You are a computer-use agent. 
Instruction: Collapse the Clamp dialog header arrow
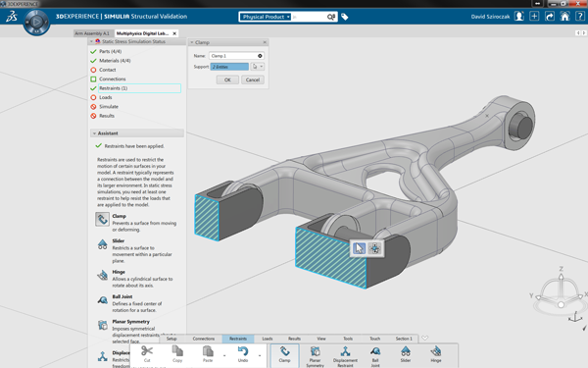(192, 42)
